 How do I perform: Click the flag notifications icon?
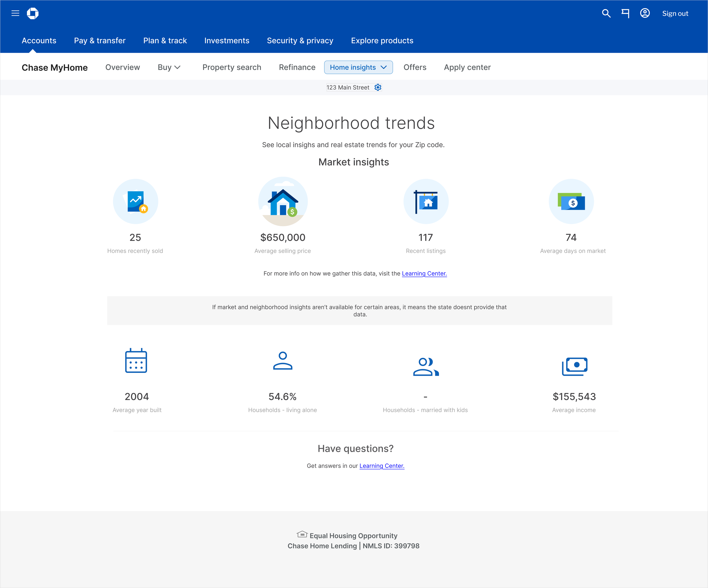pos(625,14)
